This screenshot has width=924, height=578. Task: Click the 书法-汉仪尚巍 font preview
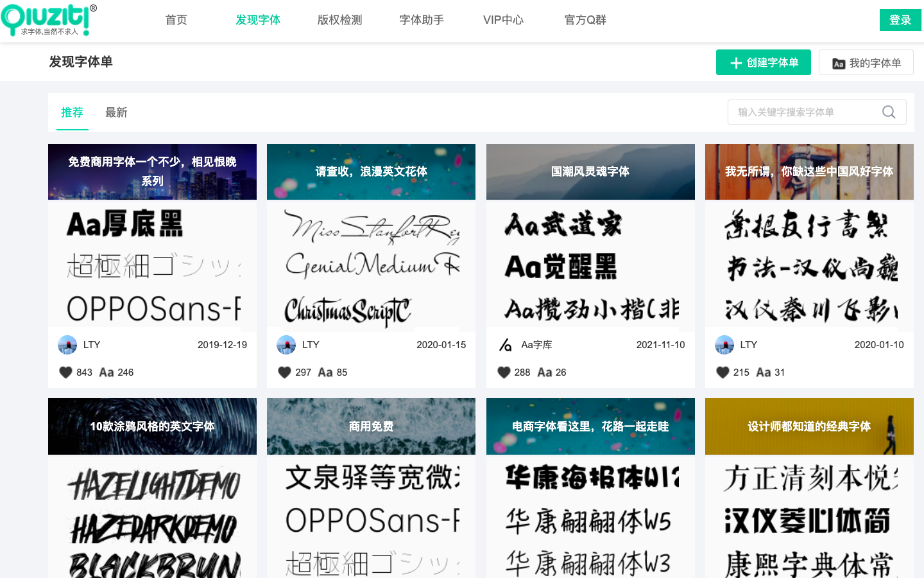pos(812,268)
